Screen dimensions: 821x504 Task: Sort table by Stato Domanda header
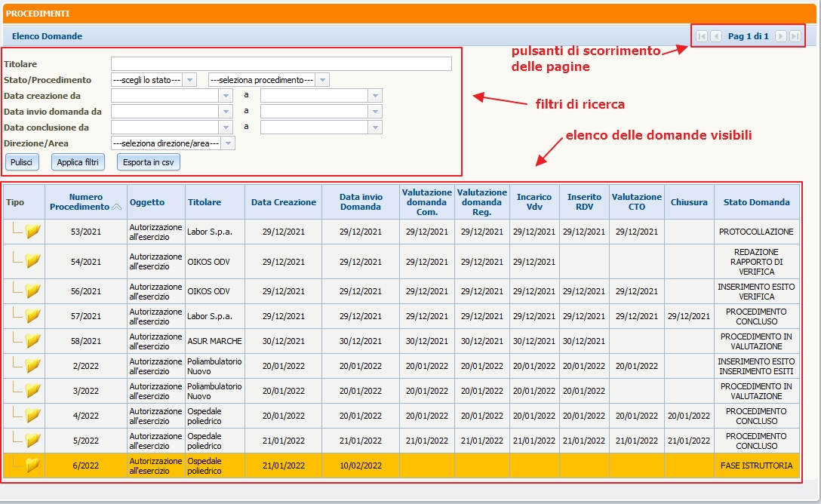(756, 202)
